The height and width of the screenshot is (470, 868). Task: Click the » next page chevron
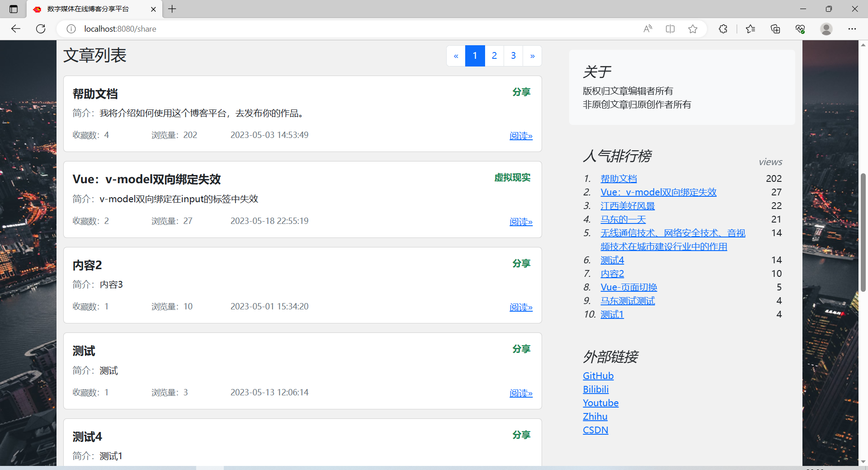click(x=532, y=56)
